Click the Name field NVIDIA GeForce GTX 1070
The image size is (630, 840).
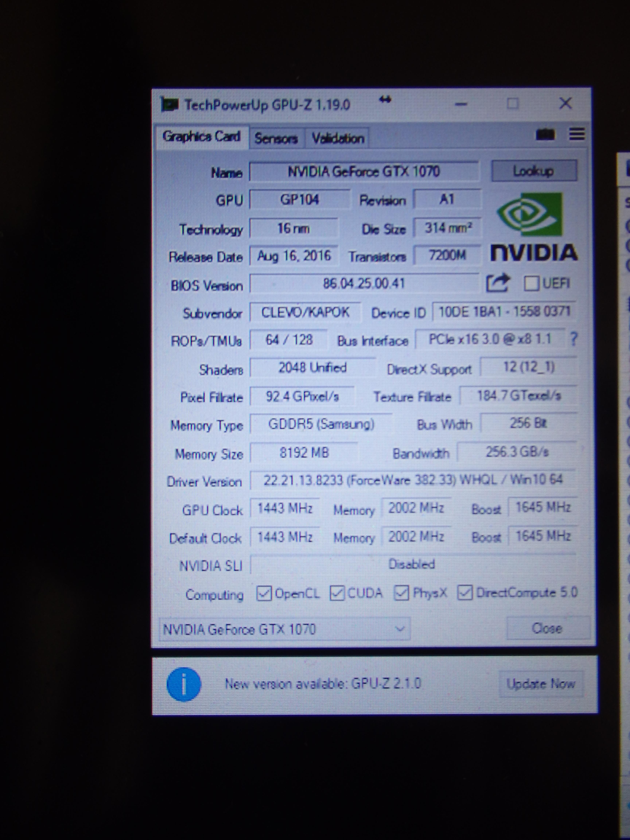pos(364,172)
